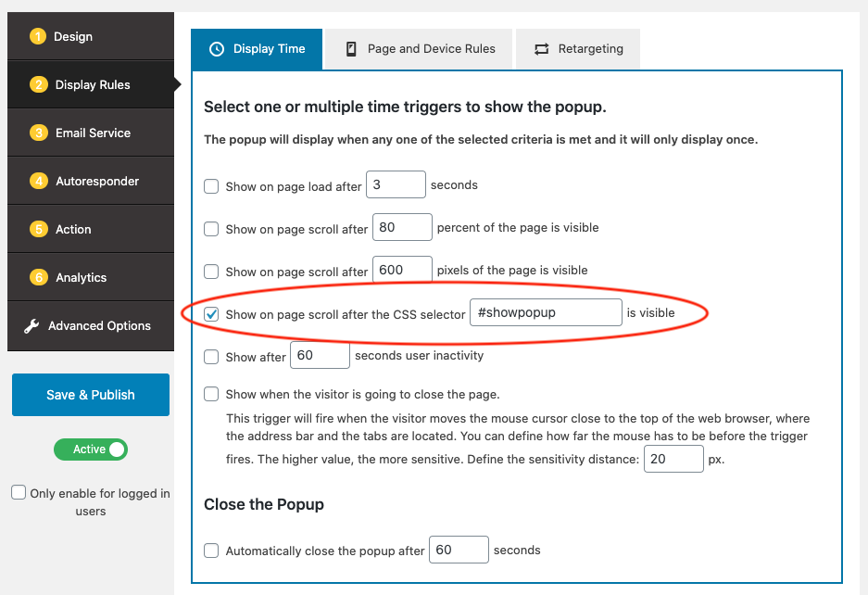The image size is (868, 595).
Task: Click the wrench icon for Advanced Options
Action: coord(31,326)
